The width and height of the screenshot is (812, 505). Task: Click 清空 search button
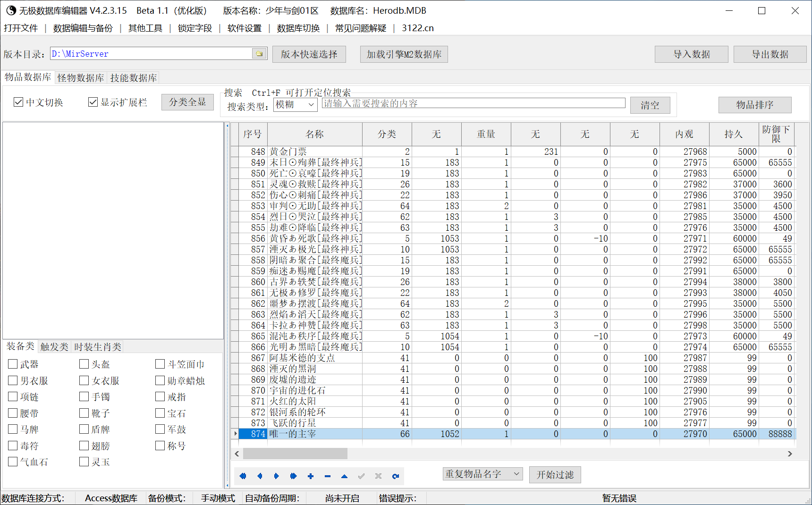tap(650, 105)
